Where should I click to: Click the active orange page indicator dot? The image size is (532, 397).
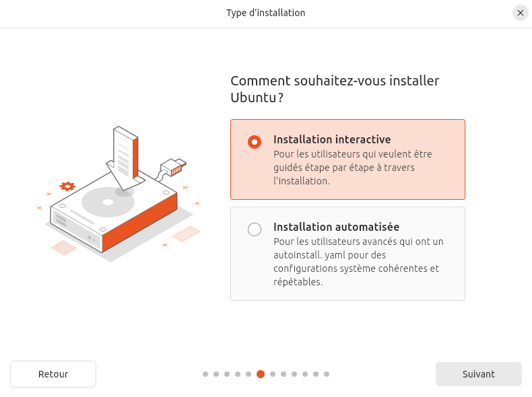pos(261,374)
